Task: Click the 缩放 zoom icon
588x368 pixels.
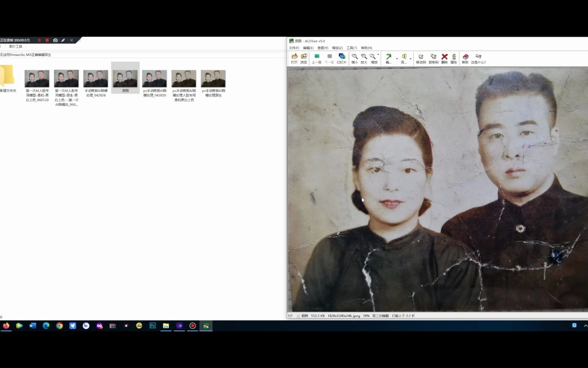Action: [x=373, y=58]
